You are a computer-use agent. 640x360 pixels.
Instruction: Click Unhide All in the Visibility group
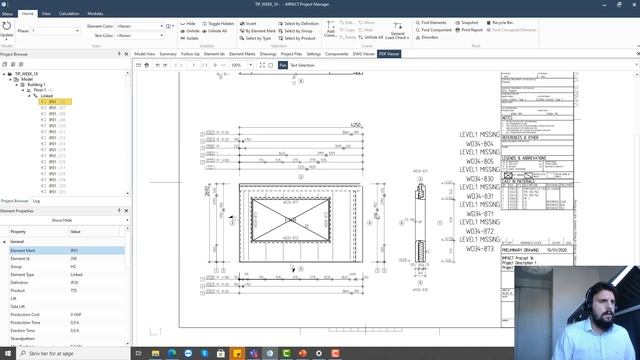coord(215,31)
